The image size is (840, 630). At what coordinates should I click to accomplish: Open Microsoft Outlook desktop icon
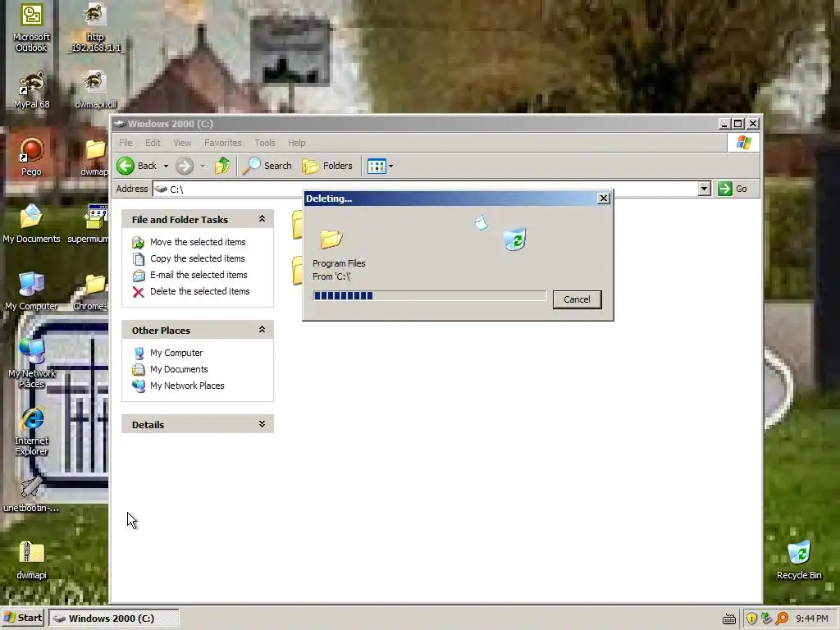32,28
